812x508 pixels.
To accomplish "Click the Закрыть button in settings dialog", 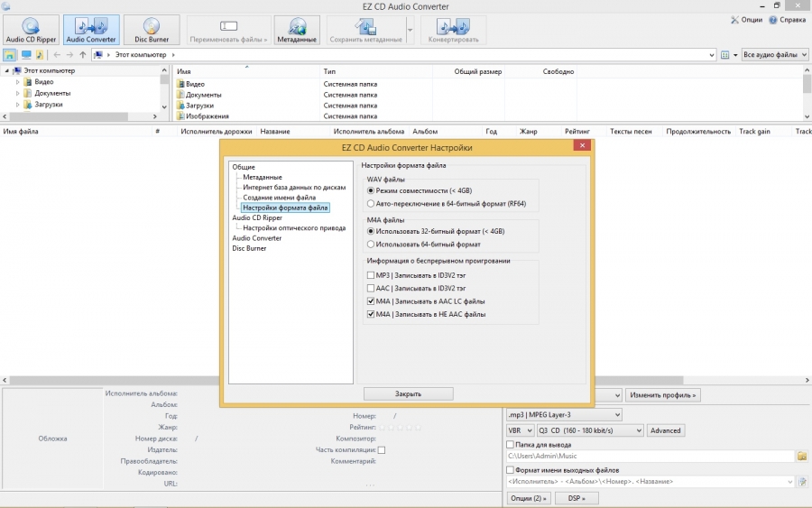I will [x=408, y=393].
